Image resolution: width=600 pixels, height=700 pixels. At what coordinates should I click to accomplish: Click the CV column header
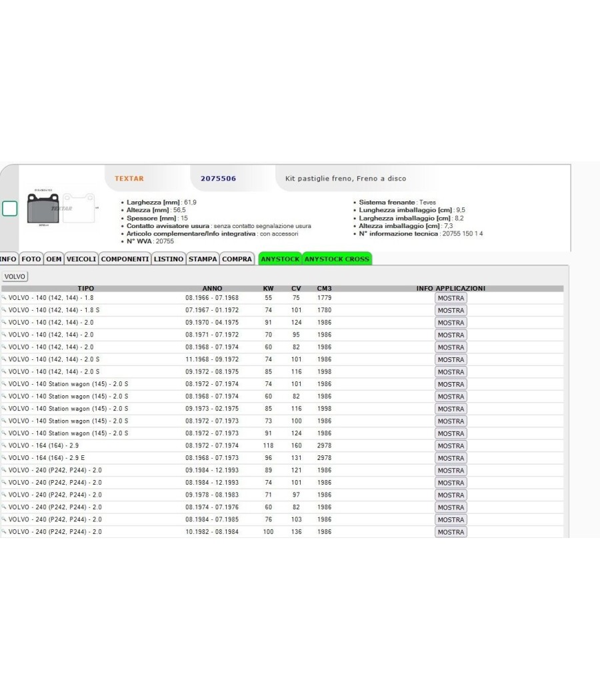[x=296, y=289]
